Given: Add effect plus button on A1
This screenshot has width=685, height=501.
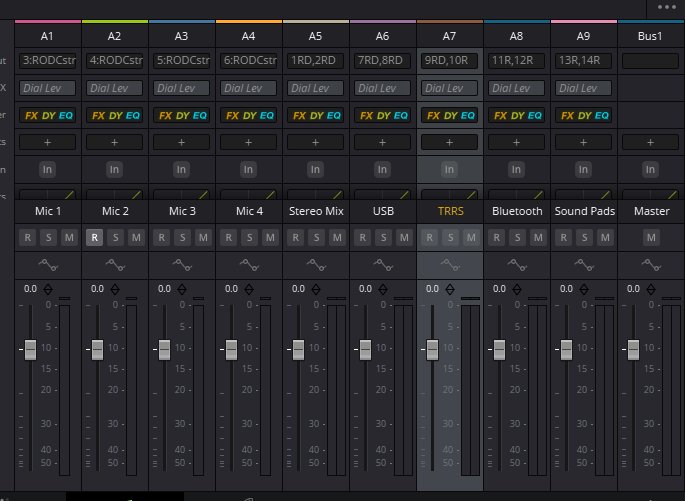Looking at the screenshot, I should 48,142.
